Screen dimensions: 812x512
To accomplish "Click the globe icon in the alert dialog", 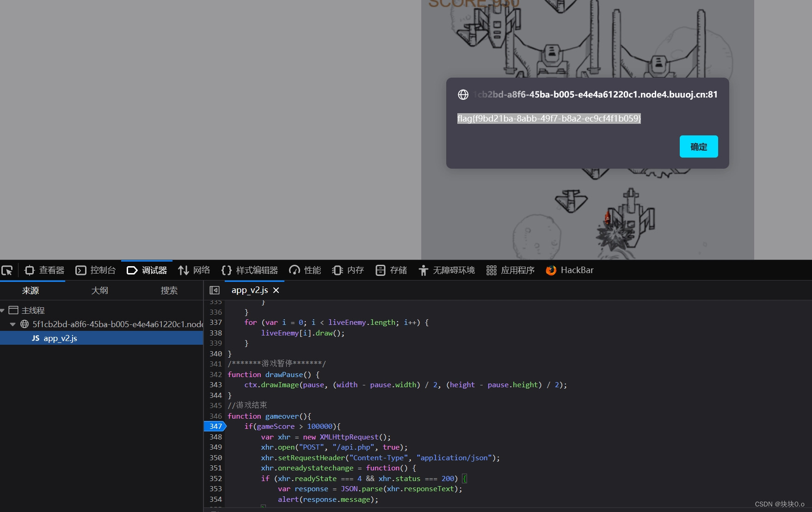I will (x=463, y=95).
